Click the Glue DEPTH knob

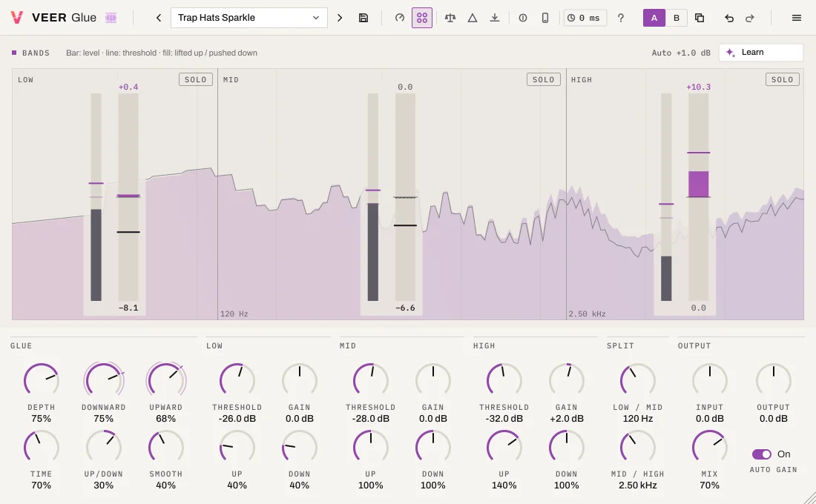pos(41,380)
